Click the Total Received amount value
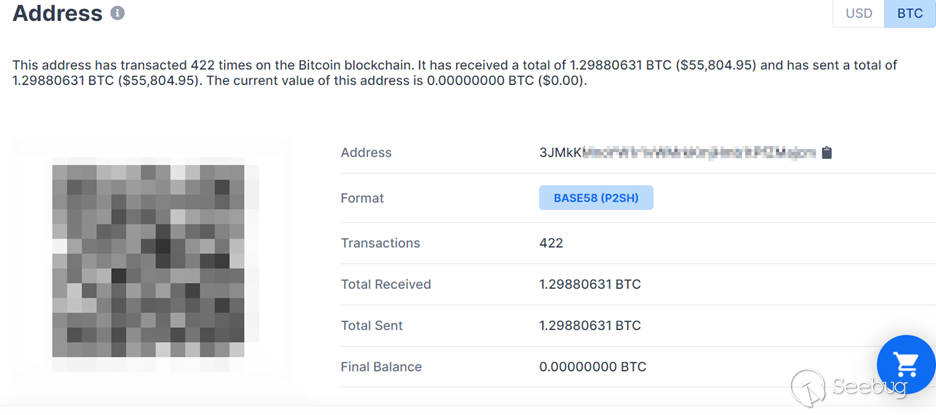Image resolution: width=936 pixels, height=415 pixels. tap(590, 285)
